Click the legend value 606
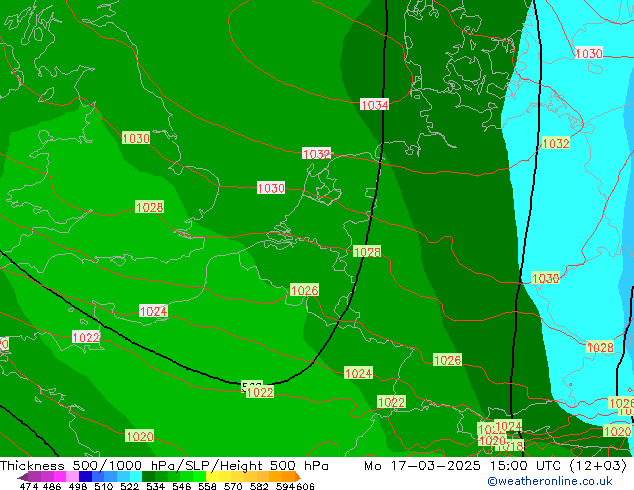634x490 pixels. tap(305, 486)
